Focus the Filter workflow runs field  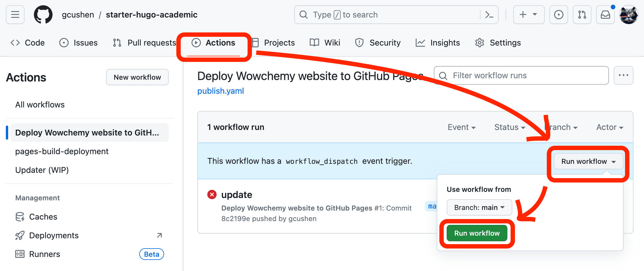coord(521,75)
